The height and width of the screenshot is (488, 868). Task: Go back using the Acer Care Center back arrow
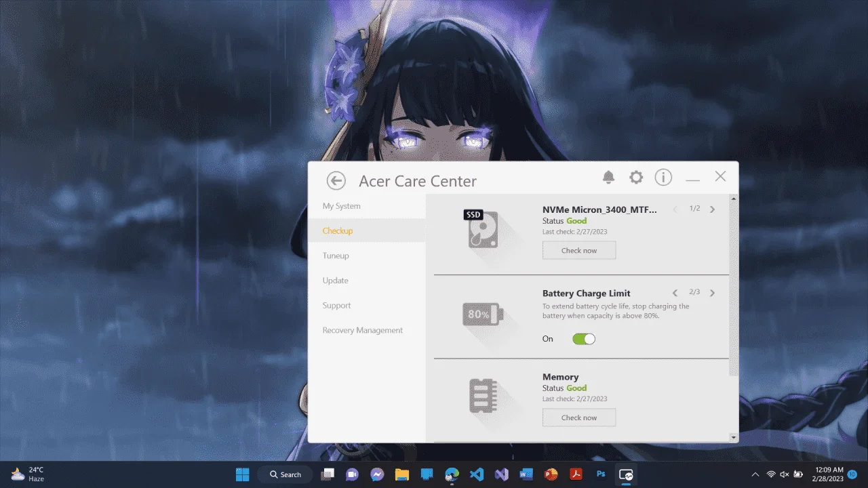[336, 180]
